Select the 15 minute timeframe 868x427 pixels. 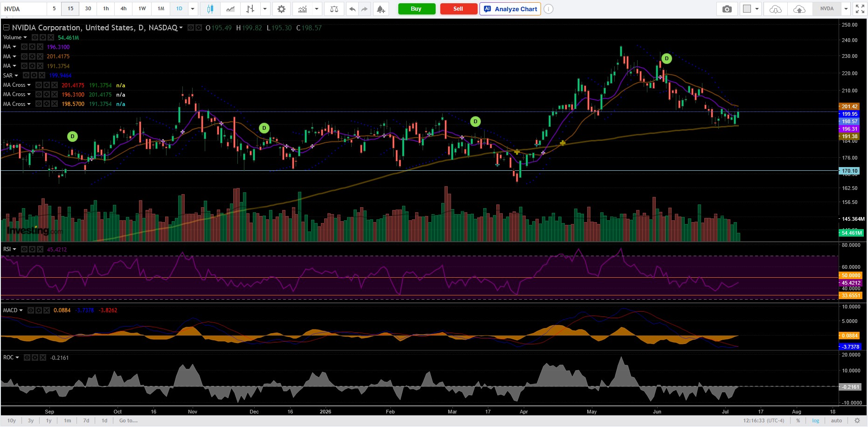[70, 9]
